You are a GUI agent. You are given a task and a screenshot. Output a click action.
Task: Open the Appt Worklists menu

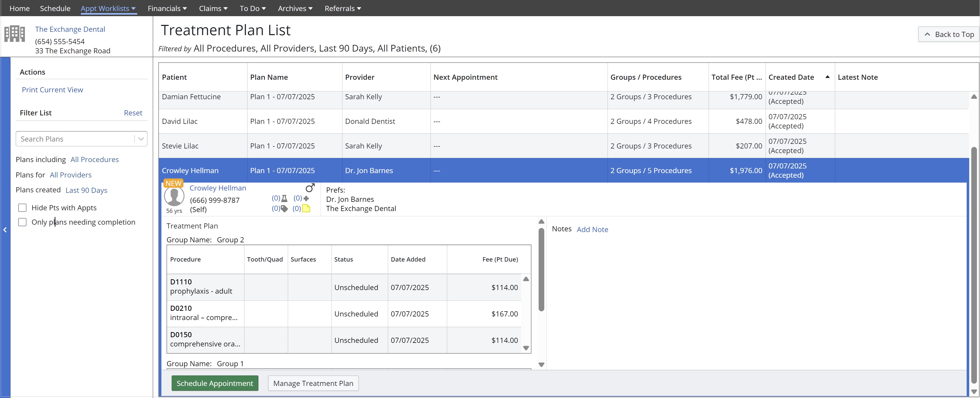tap(108, 8)
